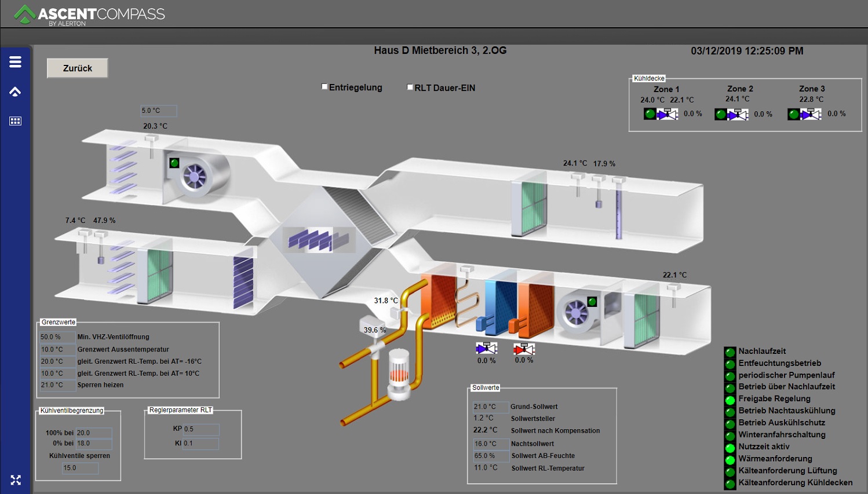Enable the Entriegelung checkbox
The height and width of the screenshot is (494, 868).
tap(325, 87)
